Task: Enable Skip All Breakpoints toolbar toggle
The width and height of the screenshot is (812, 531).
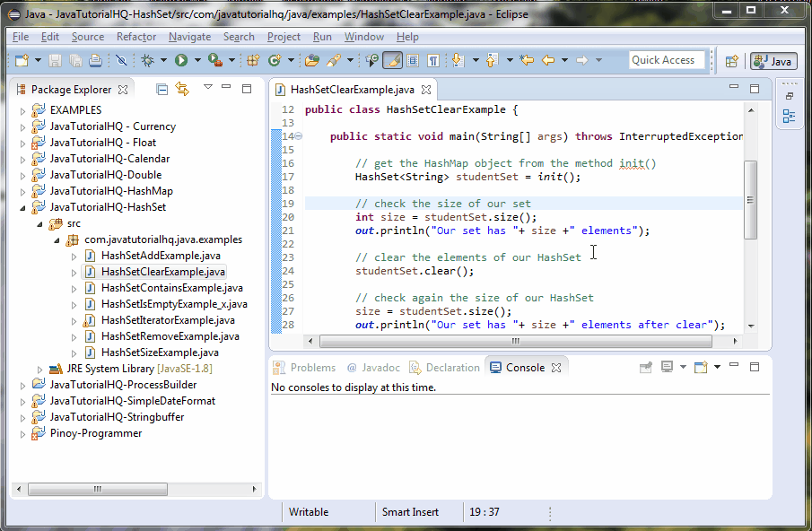Action: 121,58
